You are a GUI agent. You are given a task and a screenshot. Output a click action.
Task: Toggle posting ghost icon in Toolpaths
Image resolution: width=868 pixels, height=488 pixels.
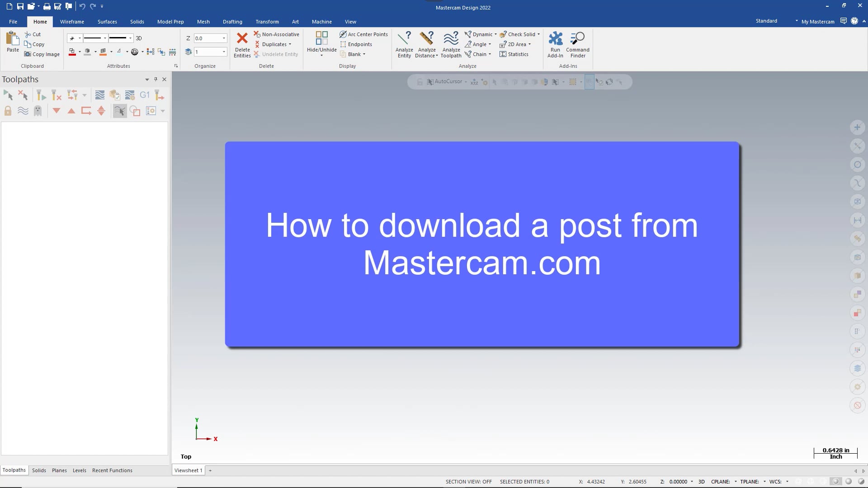point(38,111)
